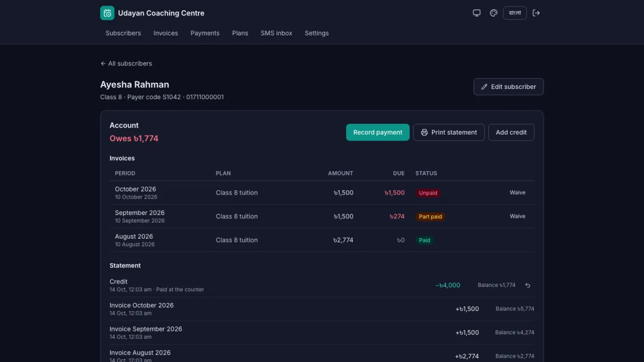644x362 pixels.
Task: Click the PLAN column header
Action: click(223, 173)
